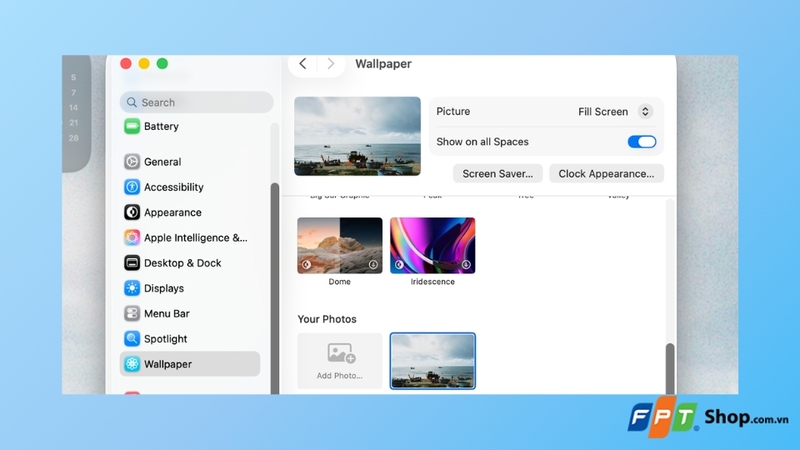Click the Your Photos heading
This screenshot has width=800, height=450.
pyautogui.click(x=327, y=319)
